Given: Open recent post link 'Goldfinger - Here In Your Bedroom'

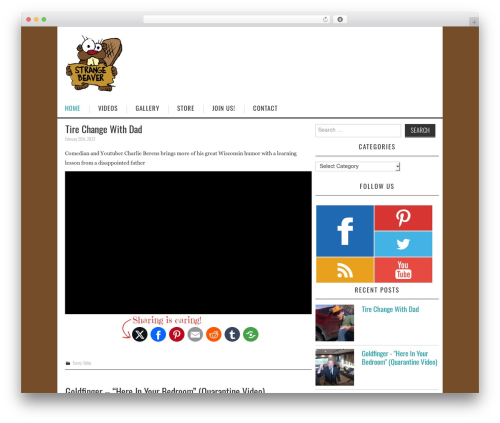Looking at the screenshot, I should click(x=399, y=358).
